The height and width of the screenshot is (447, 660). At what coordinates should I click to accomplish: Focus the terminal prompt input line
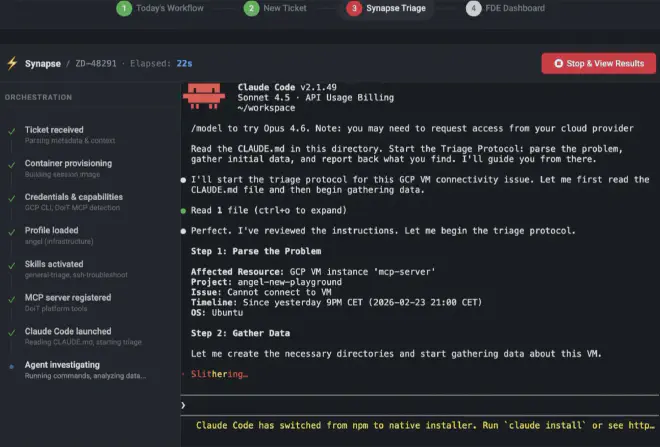pyautogui.click(x=420, y=405)
